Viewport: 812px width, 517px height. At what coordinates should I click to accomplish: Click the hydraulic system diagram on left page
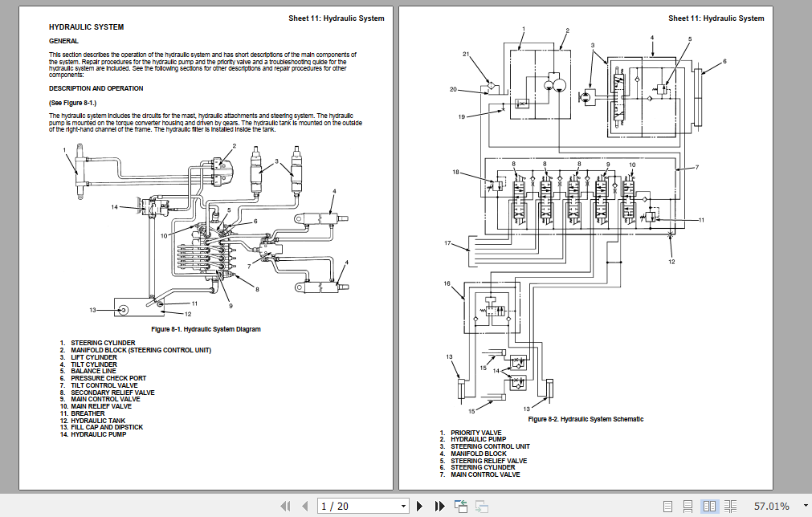click(205, 231)
